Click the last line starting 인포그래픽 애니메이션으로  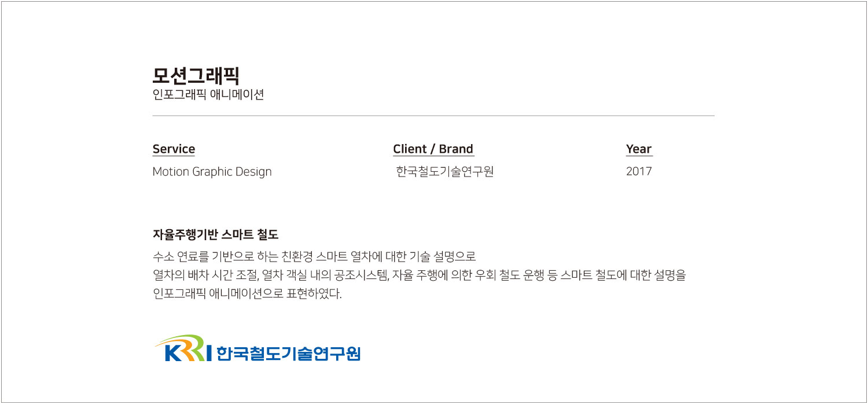[x=247, y=293]
